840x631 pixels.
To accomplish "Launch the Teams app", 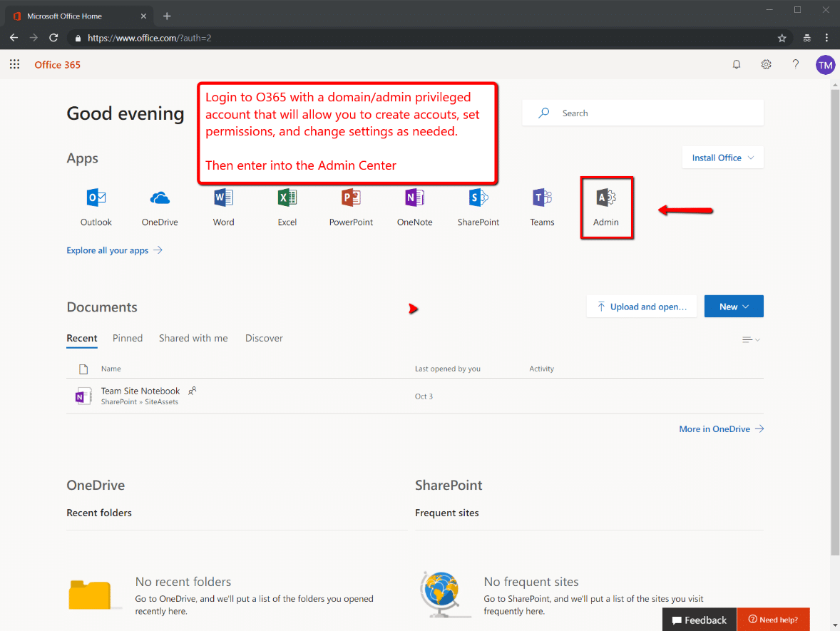I will click(x=542, y=207).
